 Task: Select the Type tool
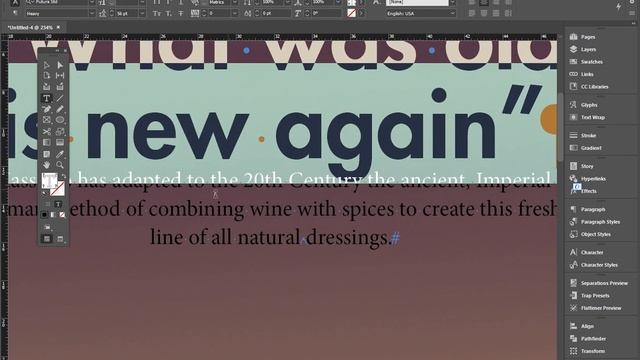pos(47,98)
